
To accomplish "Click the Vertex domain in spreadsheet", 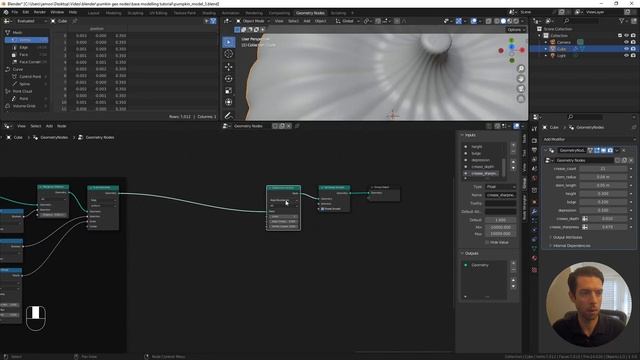I will (26, 40).
